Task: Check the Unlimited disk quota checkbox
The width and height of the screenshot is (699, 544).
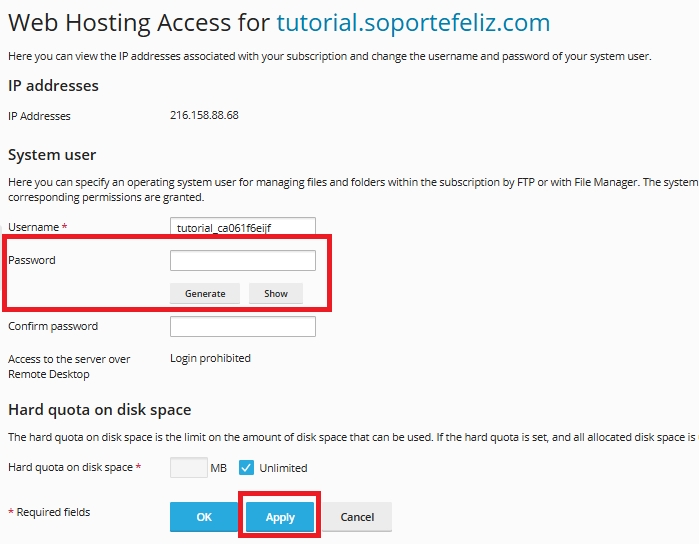Action: point(246,467)
